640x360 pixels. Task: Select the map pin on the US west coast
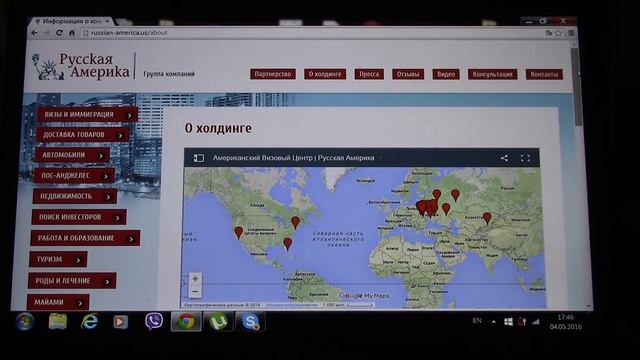click(239, 233)
